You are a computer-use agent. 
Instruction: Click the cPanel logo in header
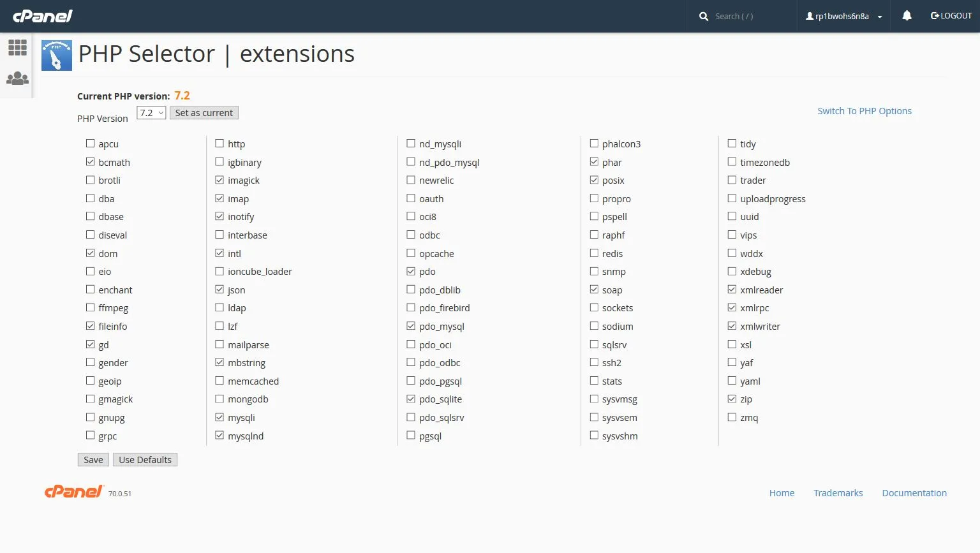43,16
